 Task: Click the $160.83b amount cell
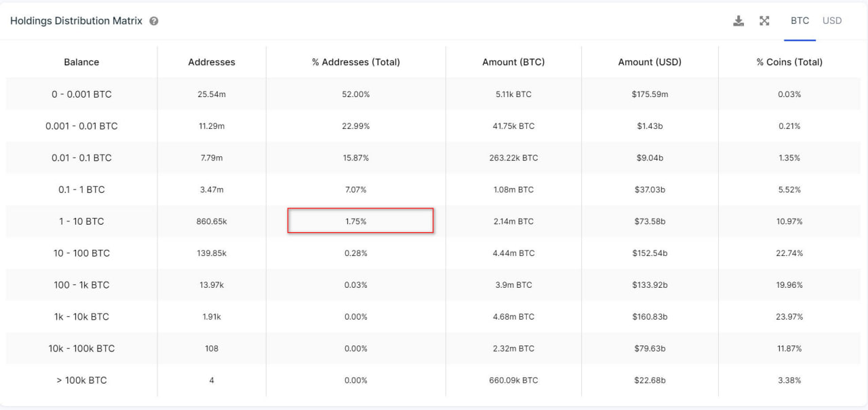point(650,317)
